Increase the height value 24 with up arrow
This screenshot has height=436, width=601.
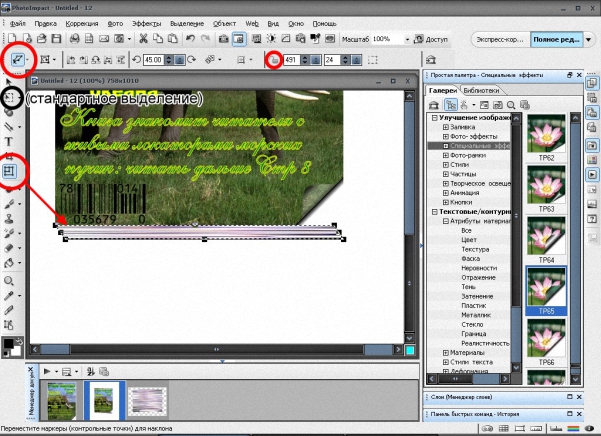(345, 57)
